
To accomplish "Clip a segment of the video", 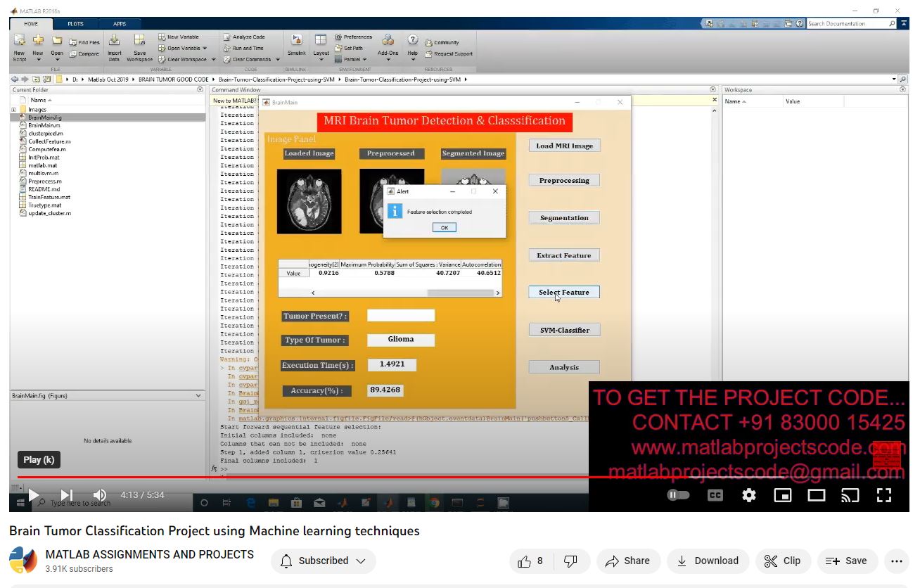I will (782, 561).
